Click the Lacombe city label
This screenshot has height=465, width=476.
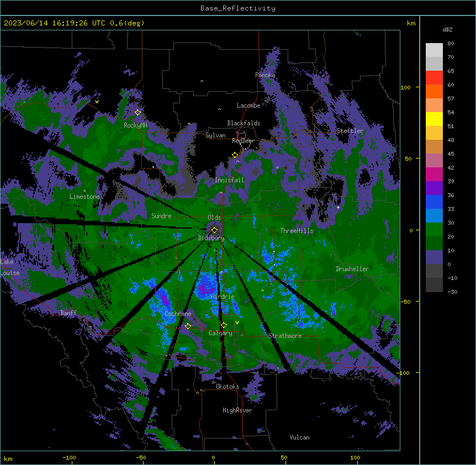pyautogui.click(x=248, y=105)
